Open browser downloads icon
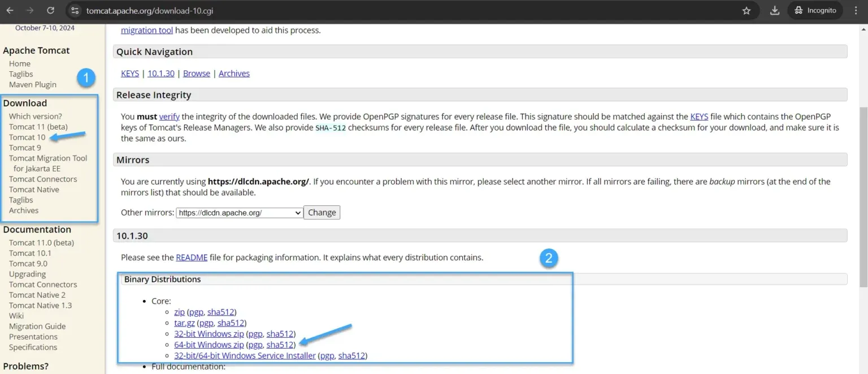This screenshot has width=868, height=374. tap(775, 11)
